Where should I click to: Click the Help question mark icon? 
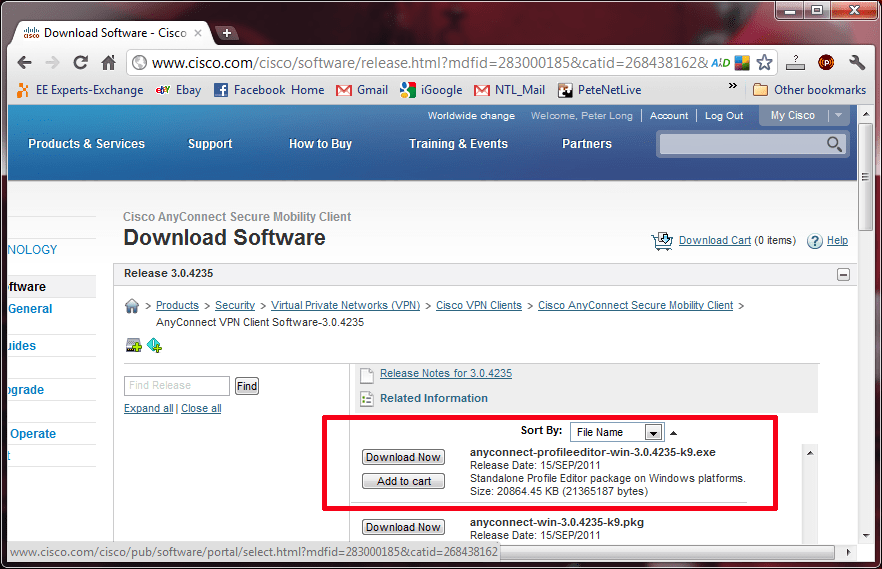point(814,241)
